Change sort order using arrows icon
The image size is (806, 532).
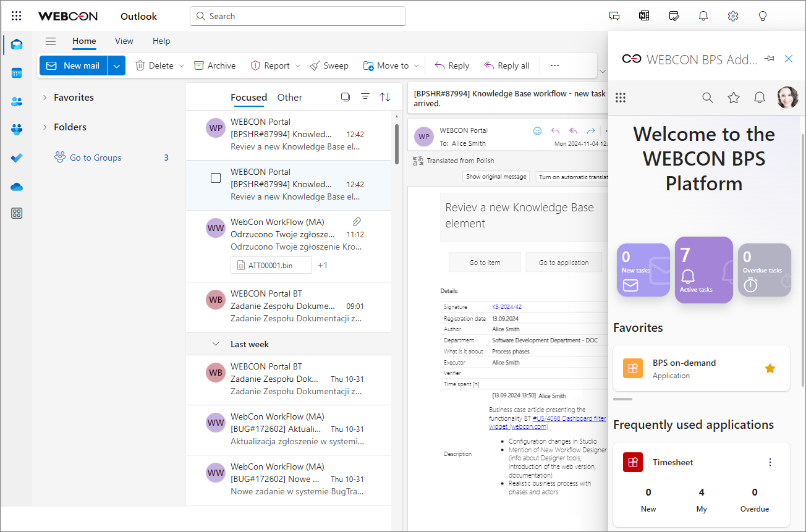385,97
